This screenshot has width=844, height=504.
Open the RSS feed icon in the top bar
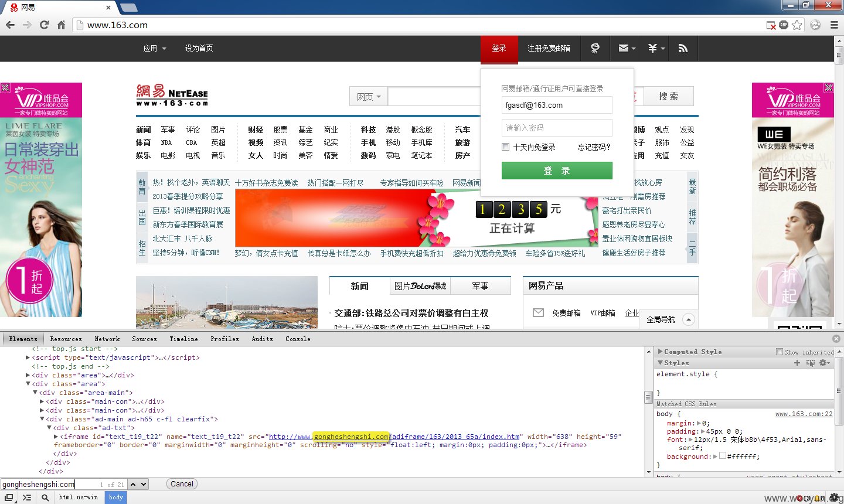[x=683, y=48]
